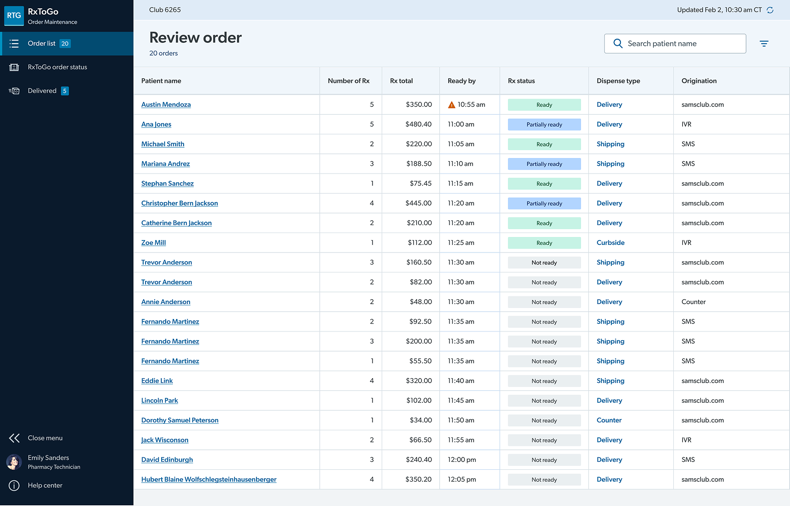The height and width of the screenshot is (512, 790).
Task: Click Shipping dispense type for Eddie Link
Action: [610, 381]
